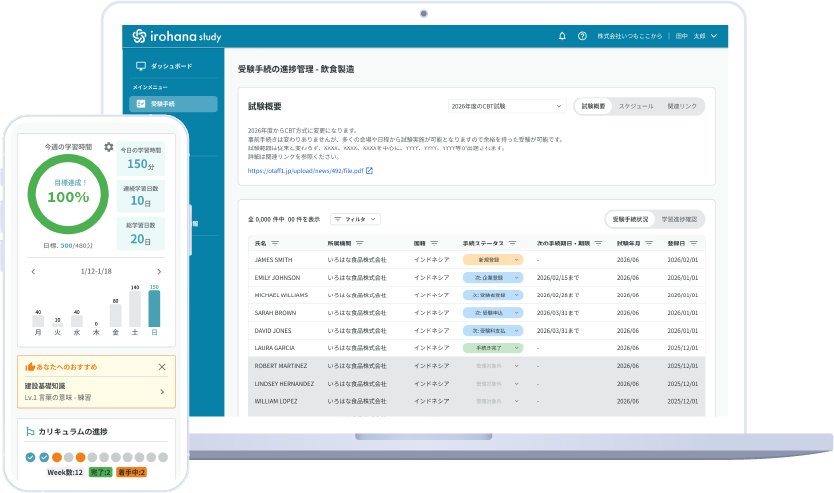
Task: Click the 国籍 column filter icon
Action: click(434, 243)
